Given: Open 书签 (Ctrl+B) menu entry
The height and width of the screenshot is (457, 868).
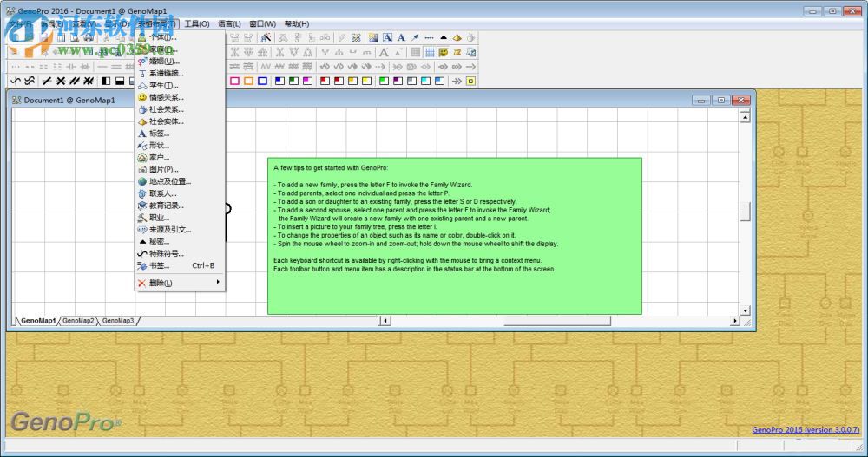Looking at the screenshot, I should [x=180, y=265].
